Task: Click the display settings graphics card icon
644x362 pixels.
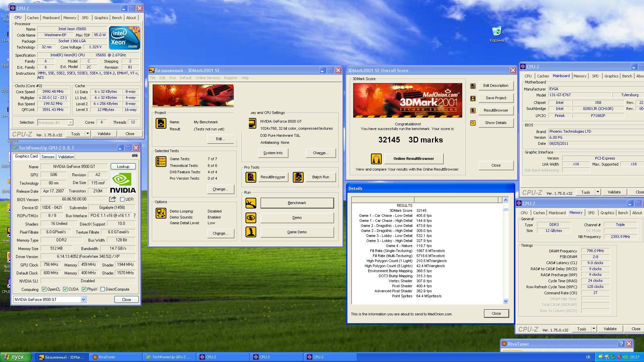Action: tap(252, 123)
